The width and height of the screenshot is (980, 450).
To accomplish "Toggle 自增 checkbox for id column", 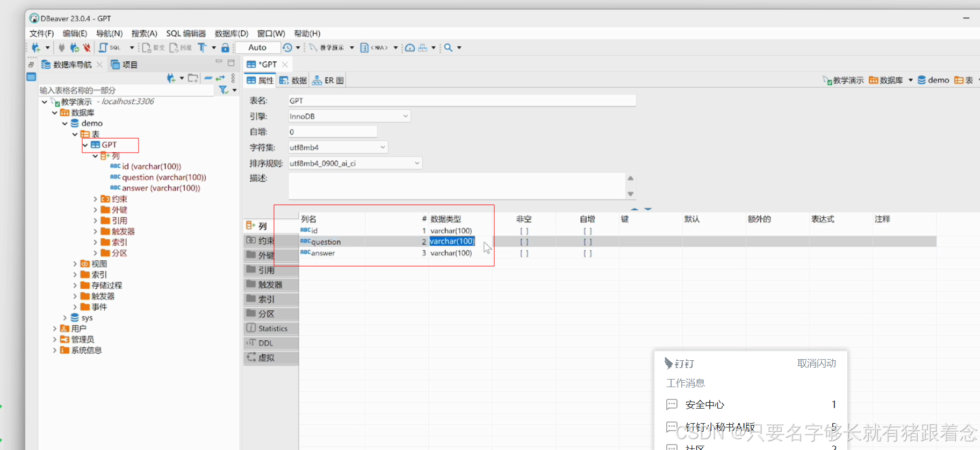I will (588, 231).
